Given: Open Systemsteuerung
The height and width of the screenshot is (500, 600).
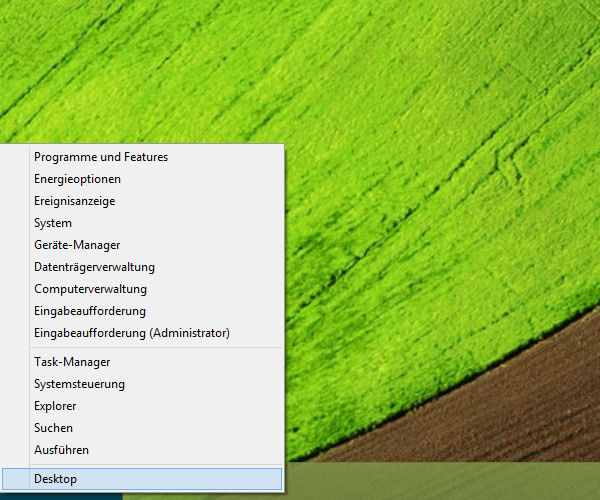Looking at the screenshot, I should [79, 384].
